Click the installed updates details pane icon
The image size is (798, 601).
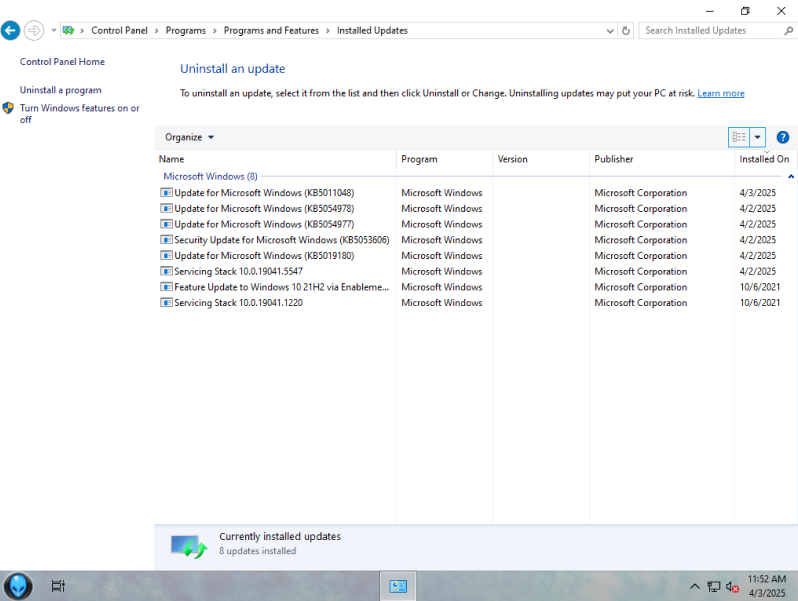189,547
